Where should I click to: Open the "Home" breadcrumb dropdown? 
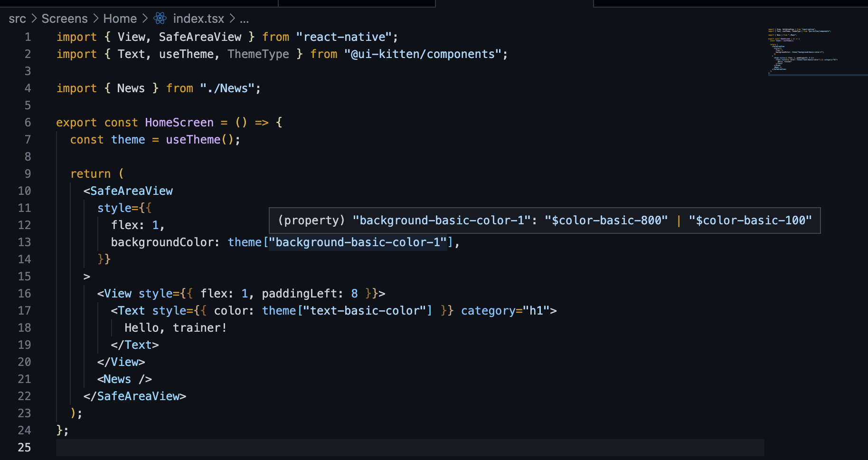[120, 18]
